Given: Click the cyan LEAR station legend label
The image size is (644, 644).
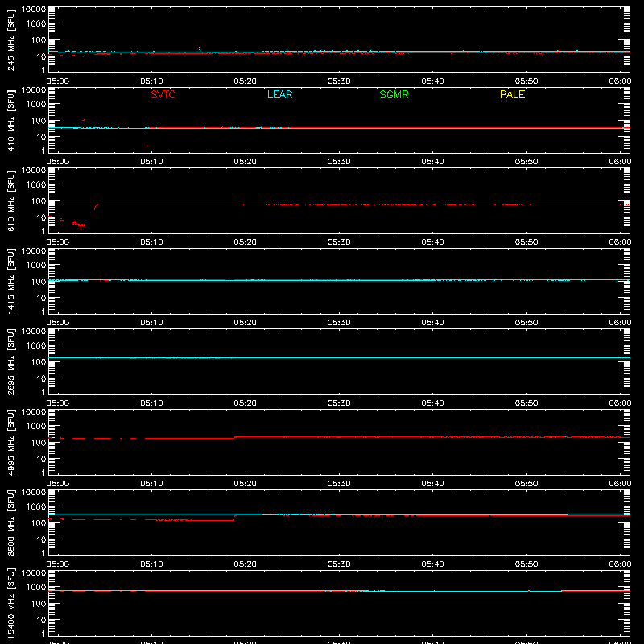Looking at the screenshot, I should [x=279, y=94].
